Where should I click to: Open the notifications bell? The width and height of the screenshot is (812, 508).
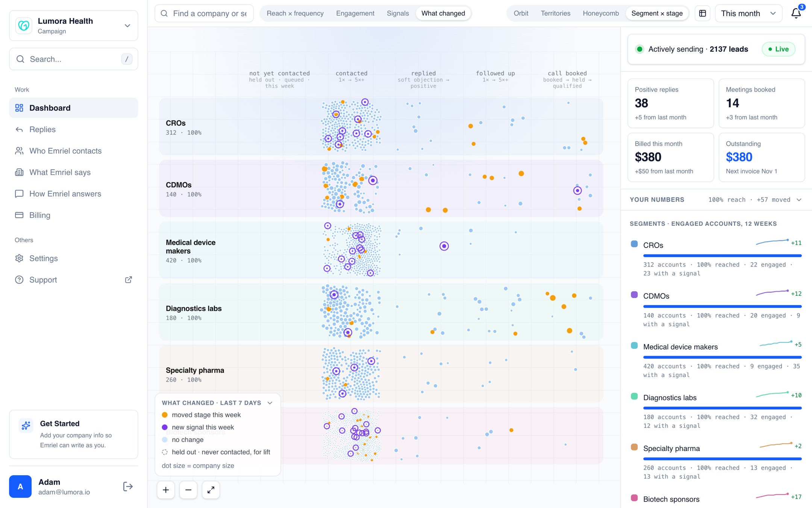[796, 13]
